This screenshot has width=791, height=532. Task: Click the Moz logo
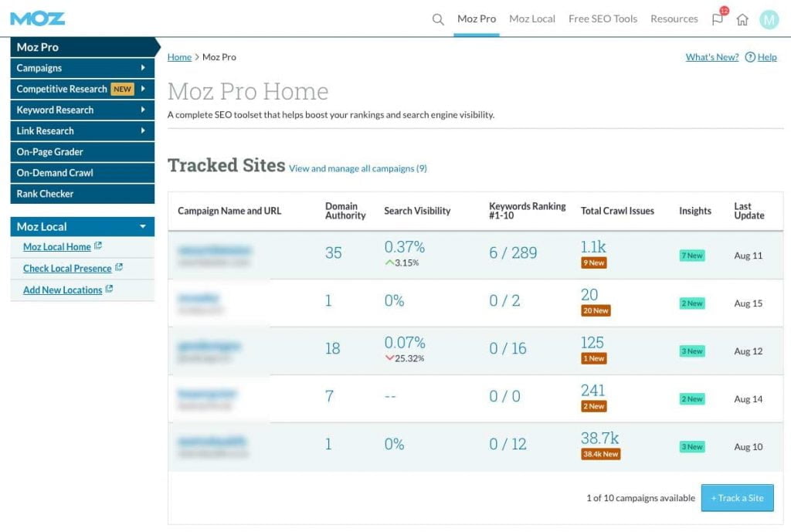pyautogui.click(x=37, y=19)
